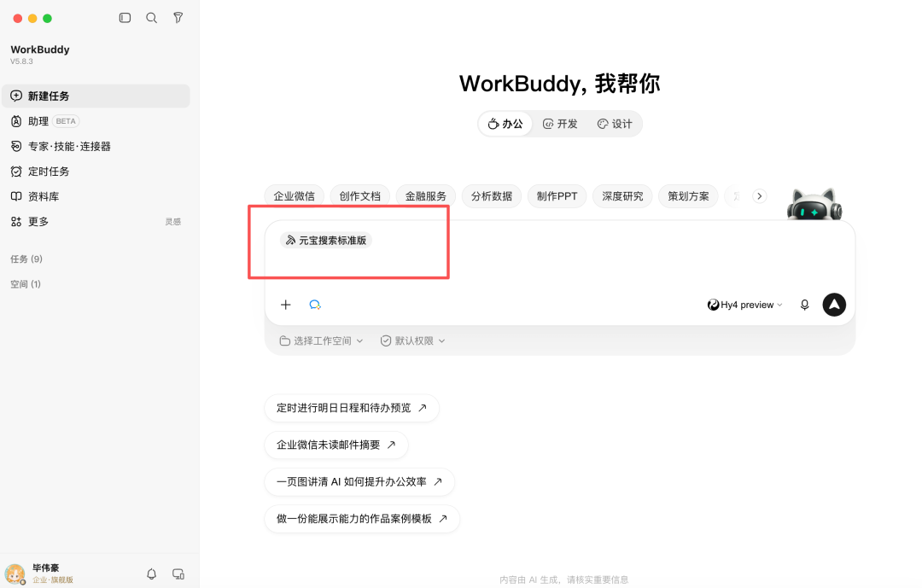The width and height of the screenshot is (922, 588).
Task: Toggle the sidebar panel icon
Action: (x=125, y=18)
